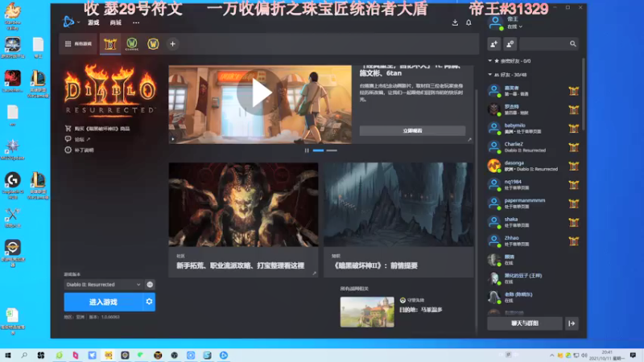Click Diablo II icon on dasonga row
The image size is (644, 362).
(573, 167)
